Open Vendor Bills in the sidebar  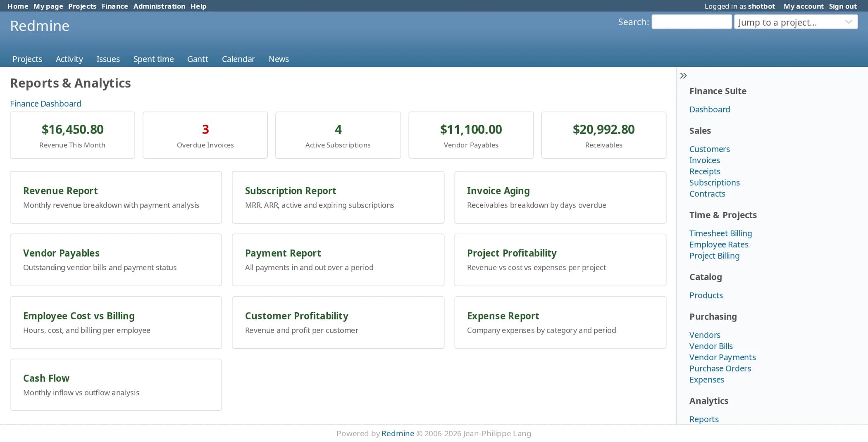click(x=711, y=346)
